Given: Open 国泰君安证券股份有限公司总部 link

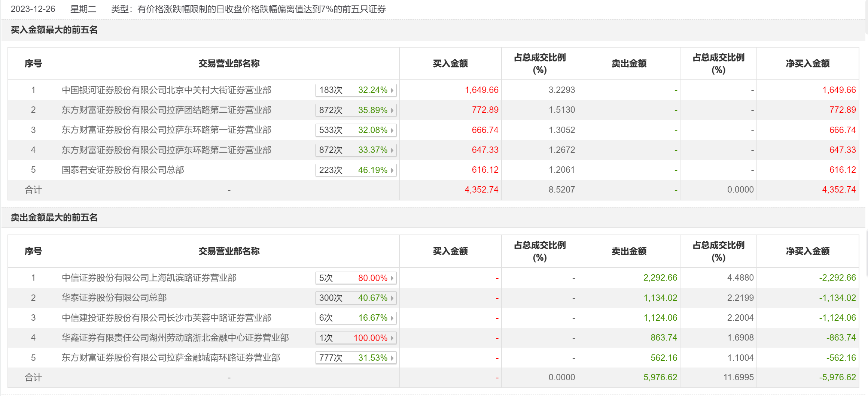Looking at the screenshot, I should pos(123,170).
